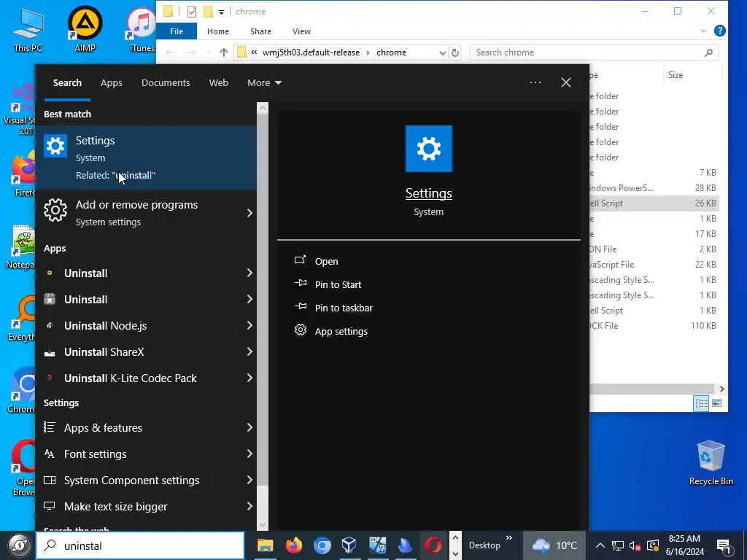The height and width of the screenshot is (560, 747).
Task: Click the search results scrollbar down arrow
Action: click(263, 525)
